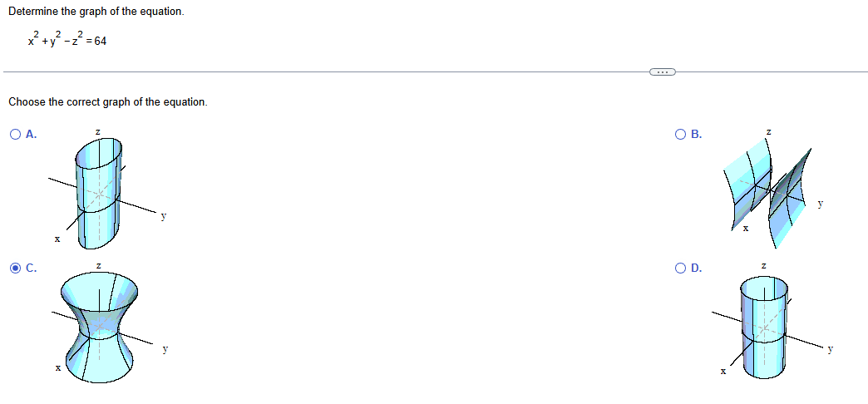This screenshot has width=868, height=404.
Task: Select radio button for option D
Action: coord(681,269)
